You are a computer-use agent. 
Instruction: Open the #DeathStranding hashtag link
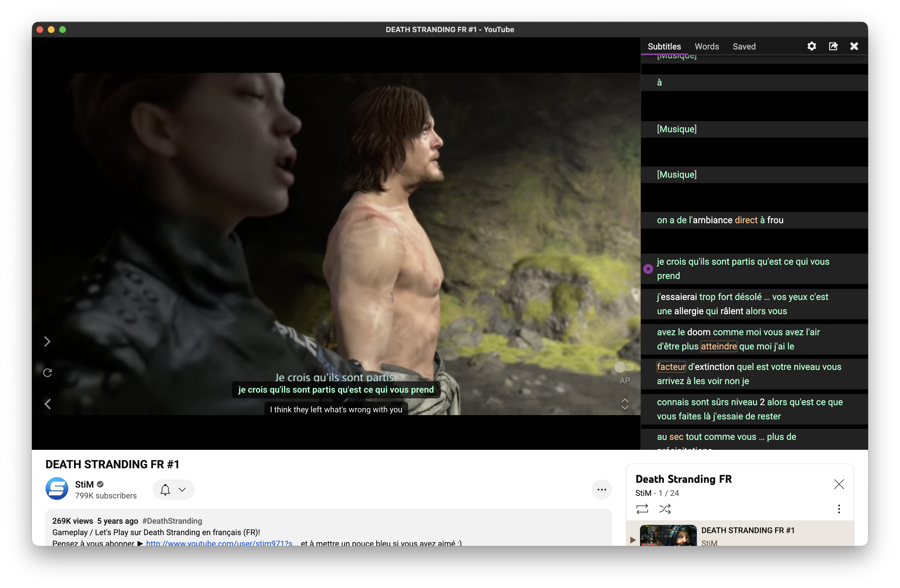pos(172,521)
